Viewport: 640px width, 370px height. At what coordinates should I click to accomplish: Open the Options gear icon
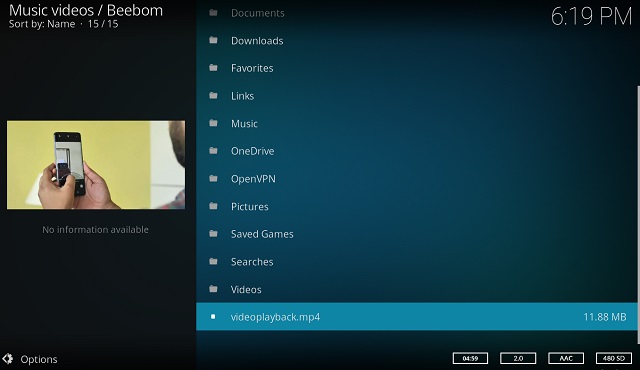coord(7,359)
